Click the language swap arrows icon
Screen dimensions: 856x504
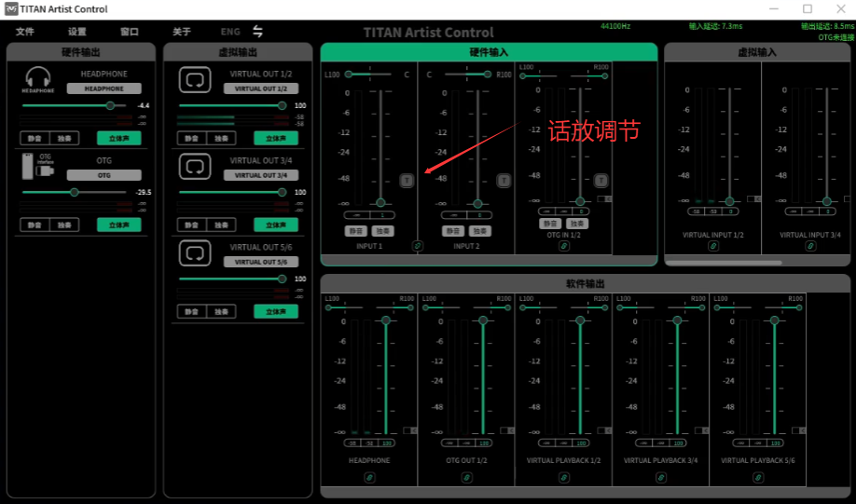(x=258, y=32)
